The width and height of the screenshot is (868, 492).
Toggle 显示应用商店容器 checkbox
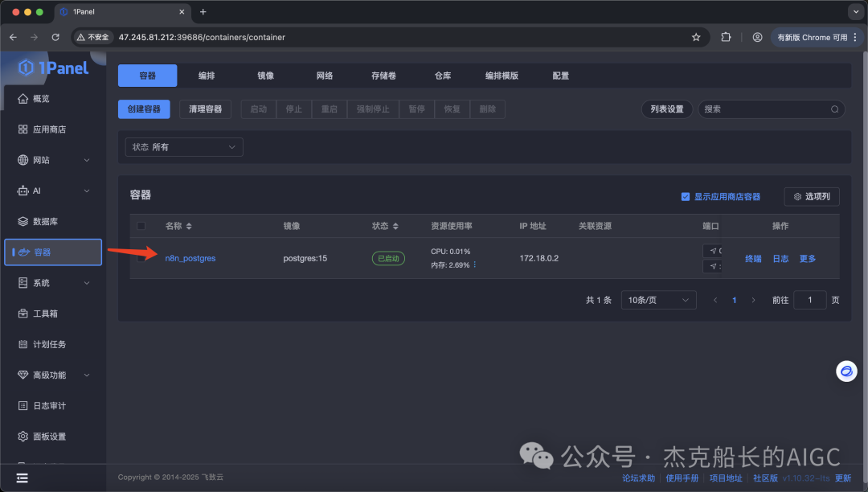pyautogui.click(x=686, y=196)
